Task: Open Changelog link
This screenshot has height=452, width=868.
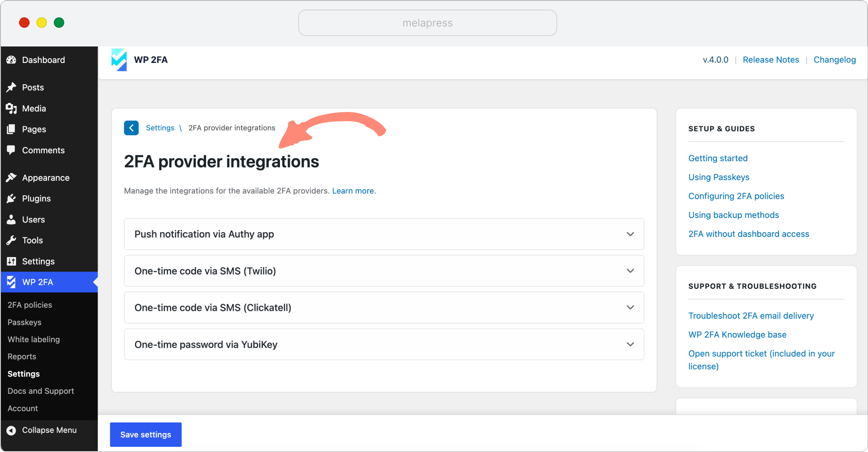Action: tap(835, 60)
